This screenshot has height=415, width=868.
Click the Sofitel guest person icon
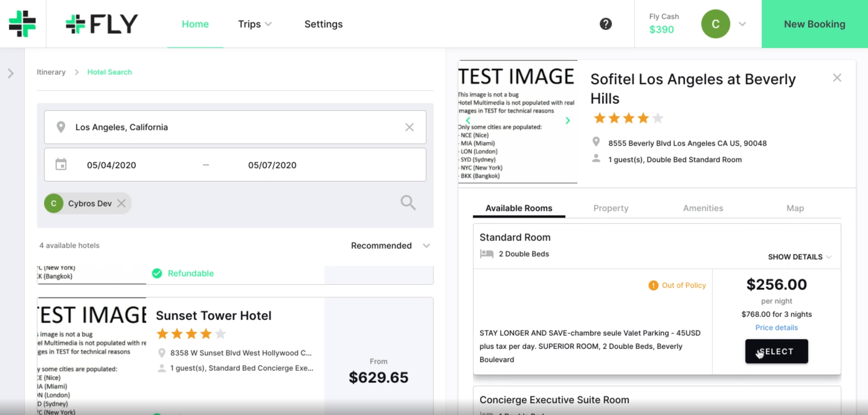tap(596, 158)
